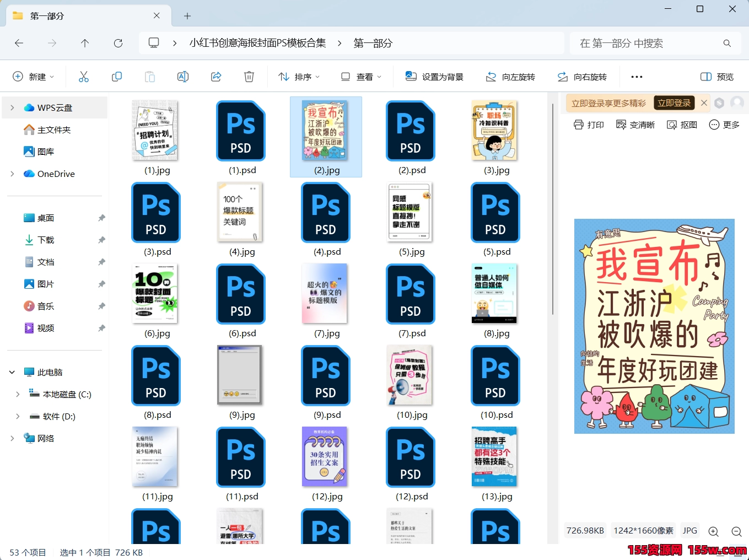Click the Rename icon on the toolbar
The image size is (749, 560).
[183, 77]
